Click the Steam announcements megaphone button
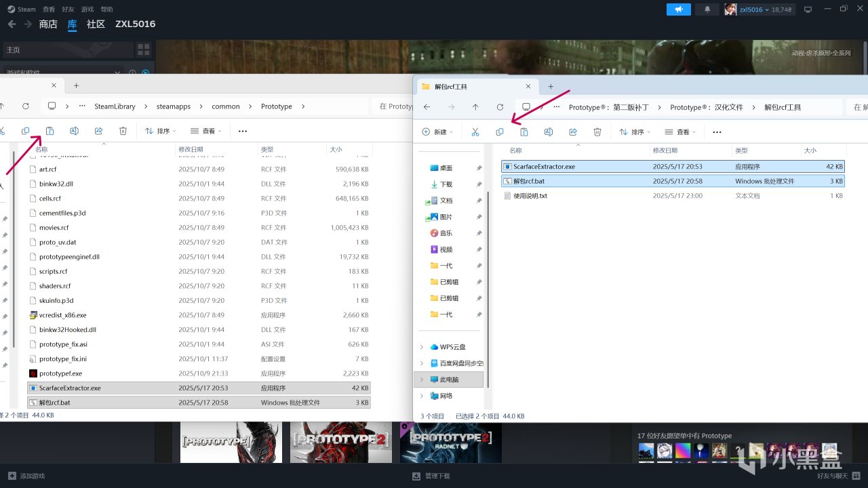Viewport: 868px width, 488px height. click(679, 9)
